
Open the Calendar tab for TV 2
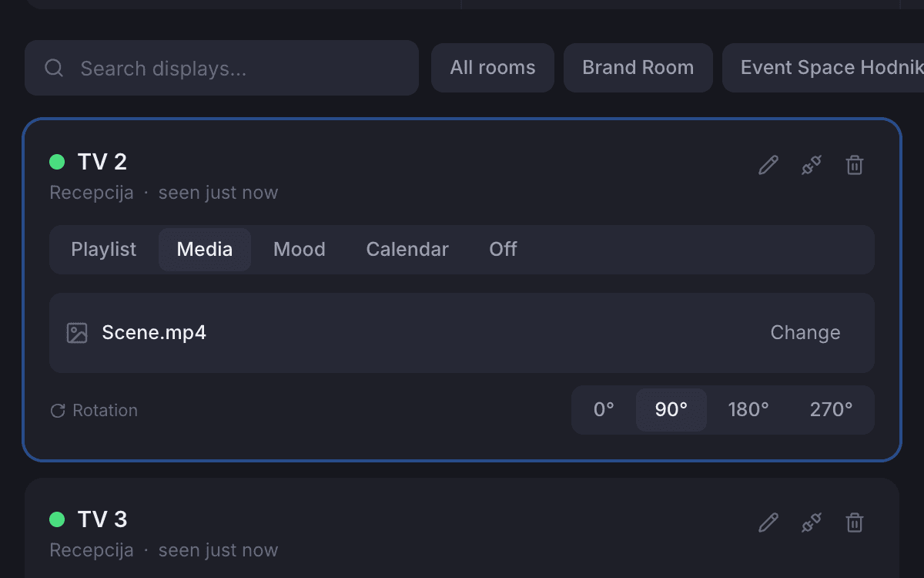[407, 250]
